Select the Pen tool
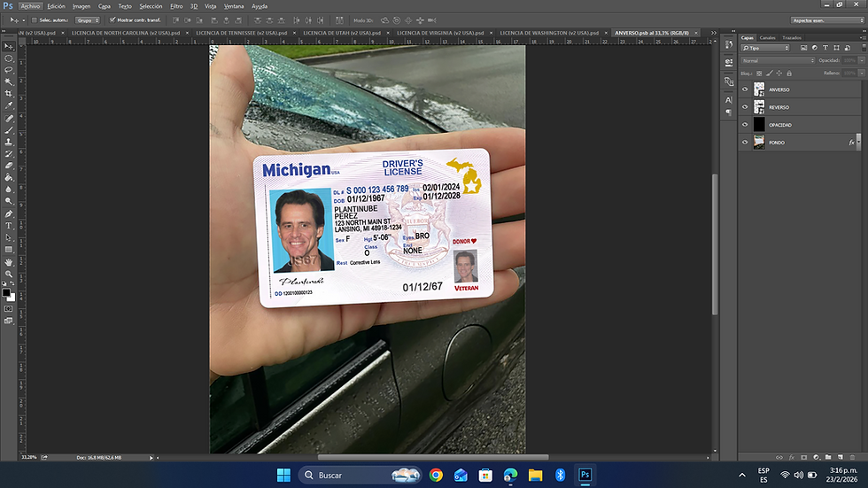The image size is (868, 488). tap(8, 214)
